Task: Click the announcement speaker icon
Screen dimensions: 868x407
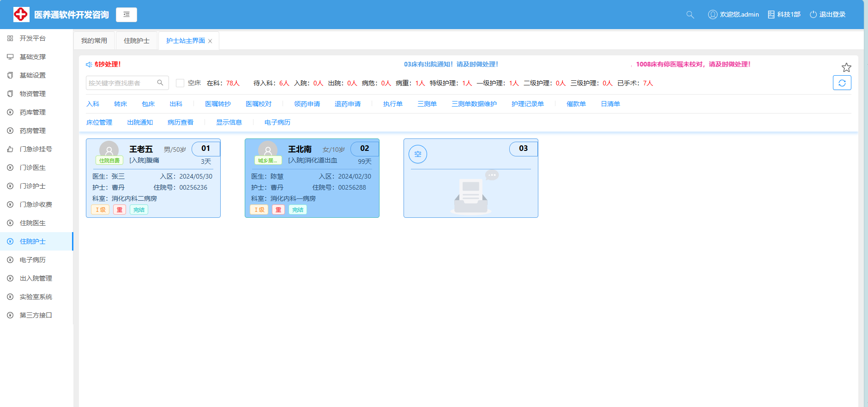Action: click(x=89, y=65)
